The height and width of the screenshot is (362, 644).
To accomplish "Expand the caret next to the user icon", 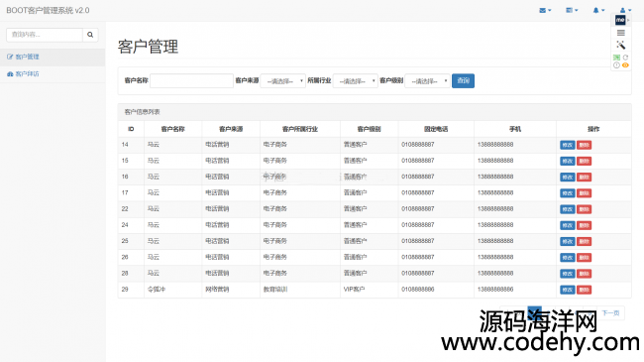I will (629, 10).
